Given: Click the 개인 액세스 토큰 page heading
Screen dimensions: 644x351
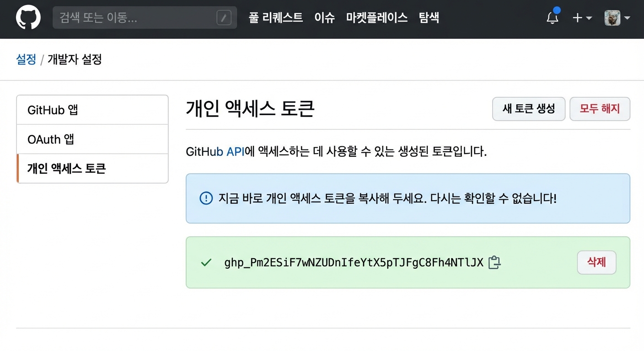Looking at the screenshot, I should [250, 109].
